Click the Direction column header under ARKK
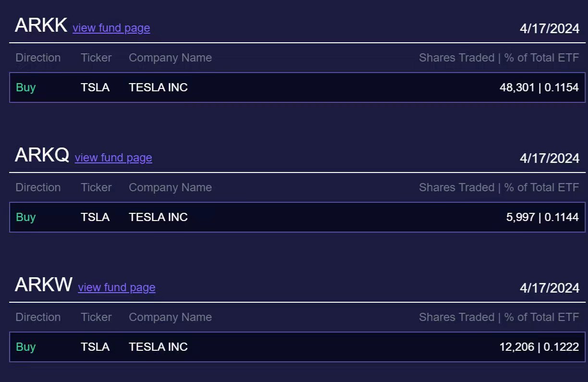588x382 pixels. click(38, 58)
